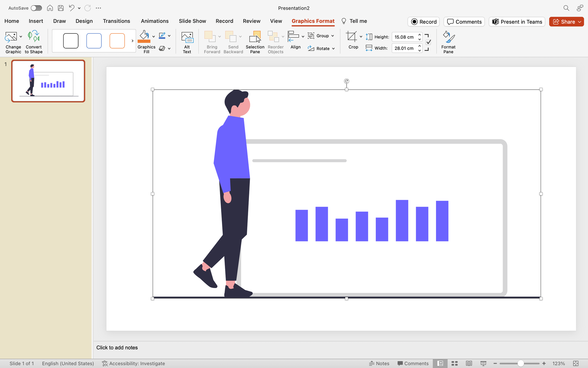
Task: Toggle the AutoSave switch on
Action: click(x=36, y=8)
